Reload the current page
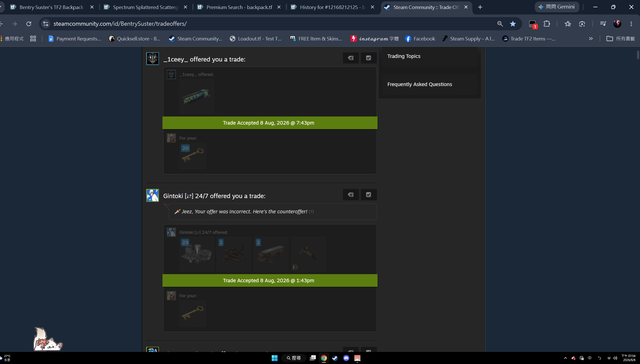The width and height of the screenshot is (640, 364). (x=29, y=24)
